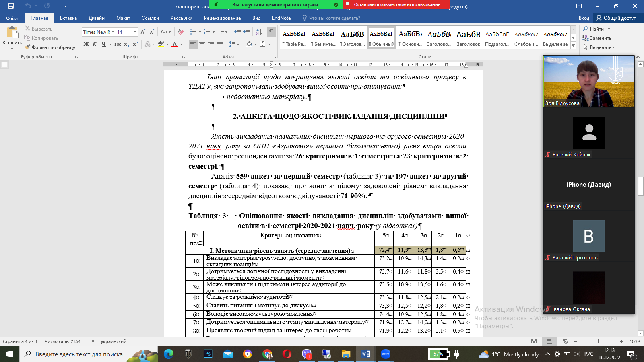Open the bullet list dropdown arrow
Screen dimensions: 644x362
200,32
